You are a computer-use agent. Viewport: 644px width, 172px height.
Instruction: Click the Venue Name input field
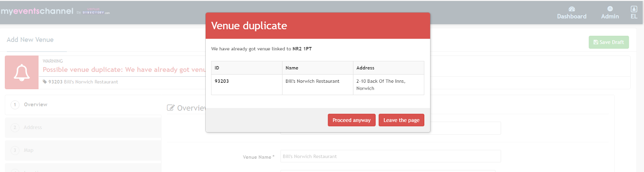click(x=390, y=156)
